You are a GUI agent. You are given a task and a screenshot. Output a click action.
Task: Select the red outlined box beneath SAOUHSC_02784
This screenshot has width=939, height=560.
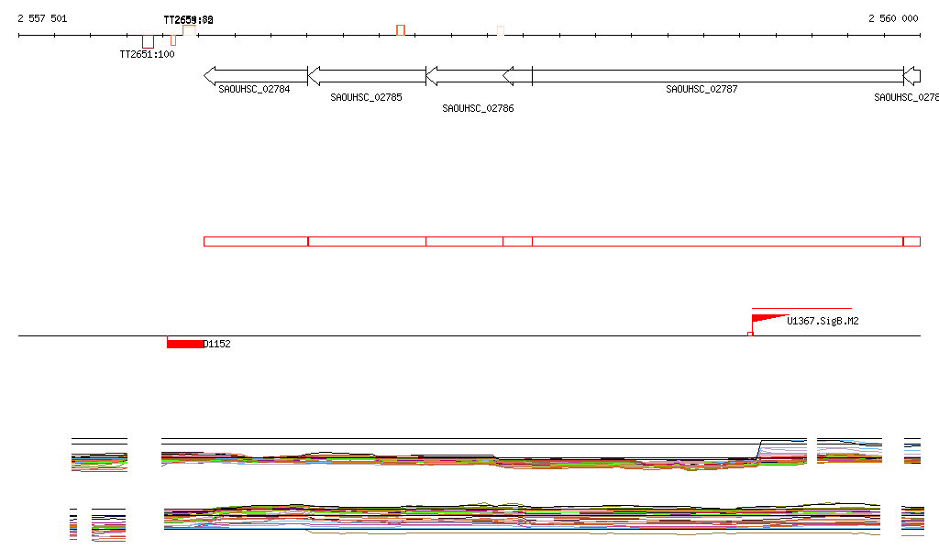(x=256, y=242)
